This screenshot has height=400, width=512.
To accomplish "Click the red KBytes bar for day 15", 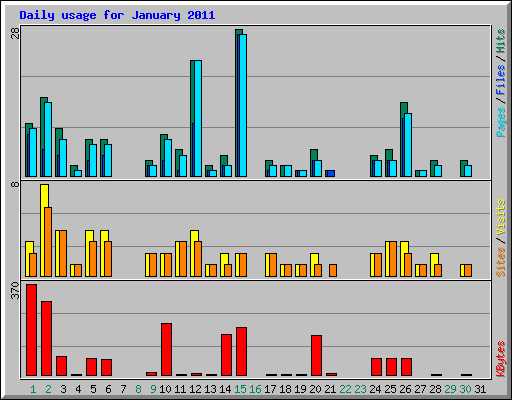I will [241, 351].
